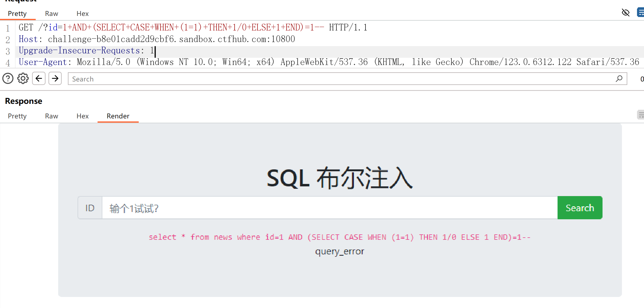Open the search help question-mark icon

pyautogui.click(x=8, y=79)
